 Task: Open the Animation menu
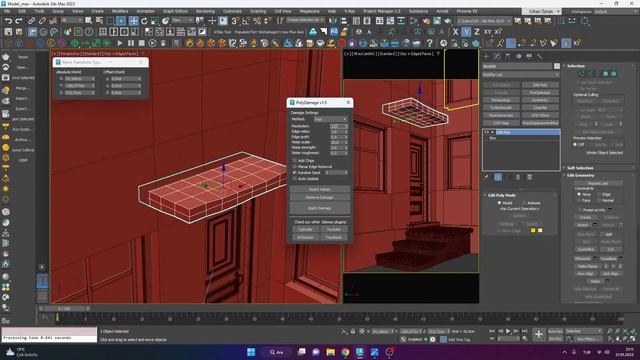pos(145,11)
